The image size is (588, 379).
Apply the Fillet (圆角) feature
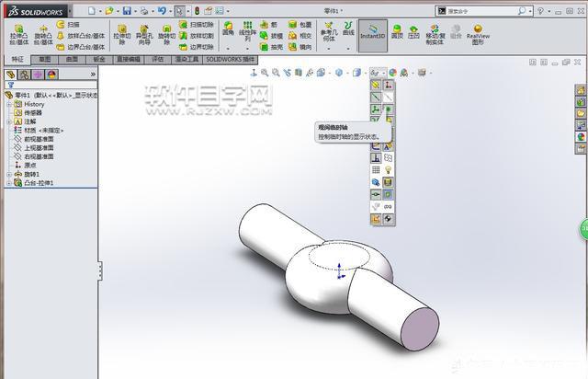point(228,29)
